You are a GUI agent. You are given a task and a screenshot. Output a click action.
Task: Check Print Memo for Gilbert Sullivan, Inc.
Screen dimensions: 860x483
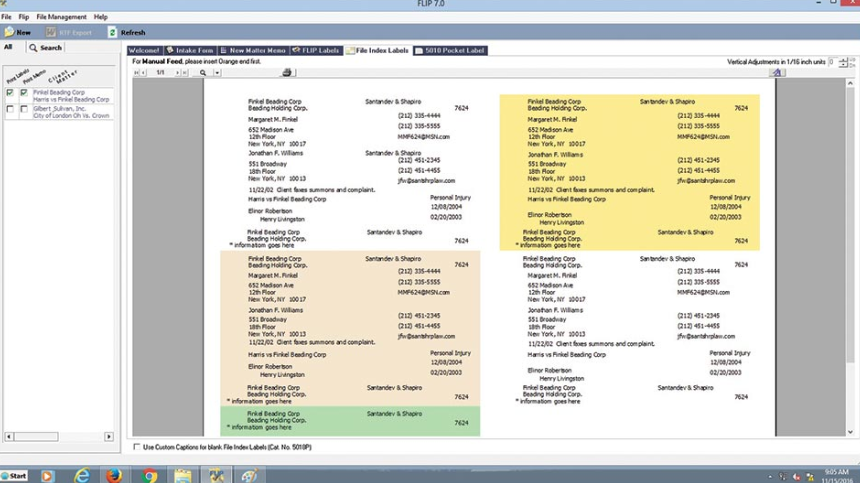pyautogui.click(x=24, y=109)
